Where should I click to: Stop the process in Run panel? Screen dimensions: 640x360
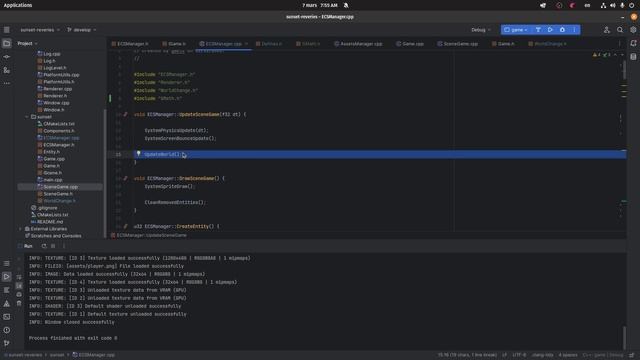tap(53, 246)
